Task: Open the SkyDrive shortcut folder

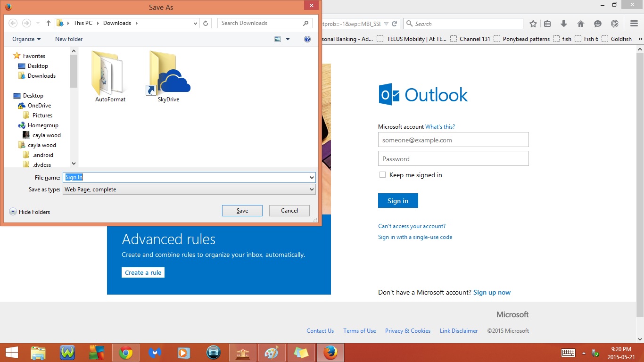Action: [x=168, y=76]
